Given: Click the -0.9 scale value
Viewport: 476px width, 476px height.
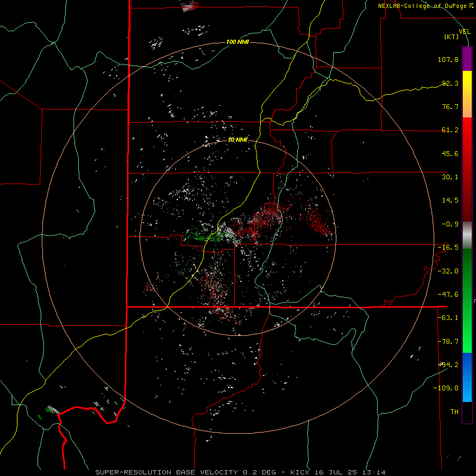Looking at the screenshot, I should coord(450,224).
